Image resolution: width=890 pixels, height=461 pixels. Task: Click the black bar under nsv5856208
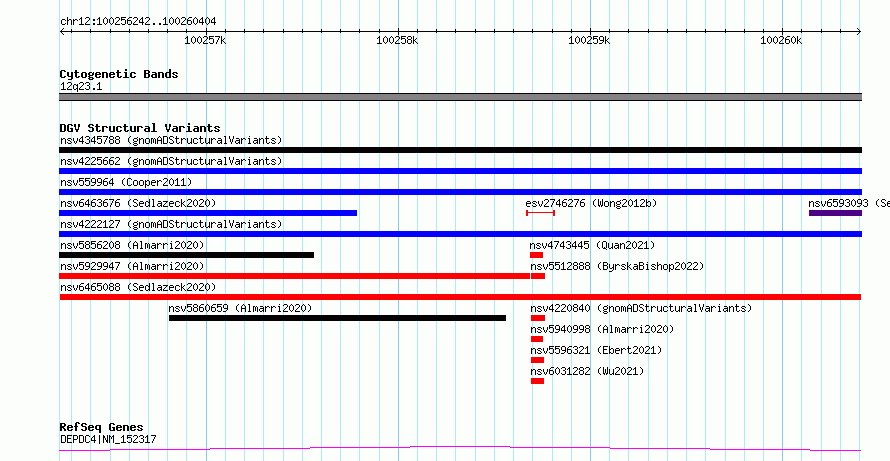click(186, 255)
